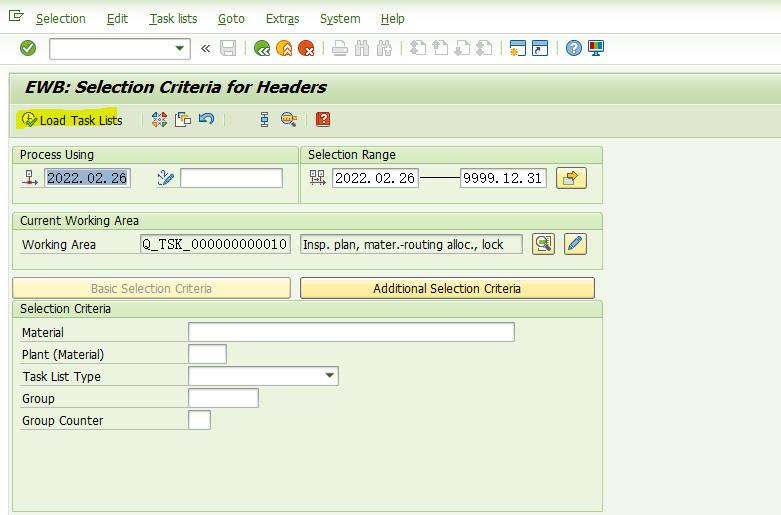
Task: Click the Basic Selection Criteria tab button
Action: click(x=151, y=288)
